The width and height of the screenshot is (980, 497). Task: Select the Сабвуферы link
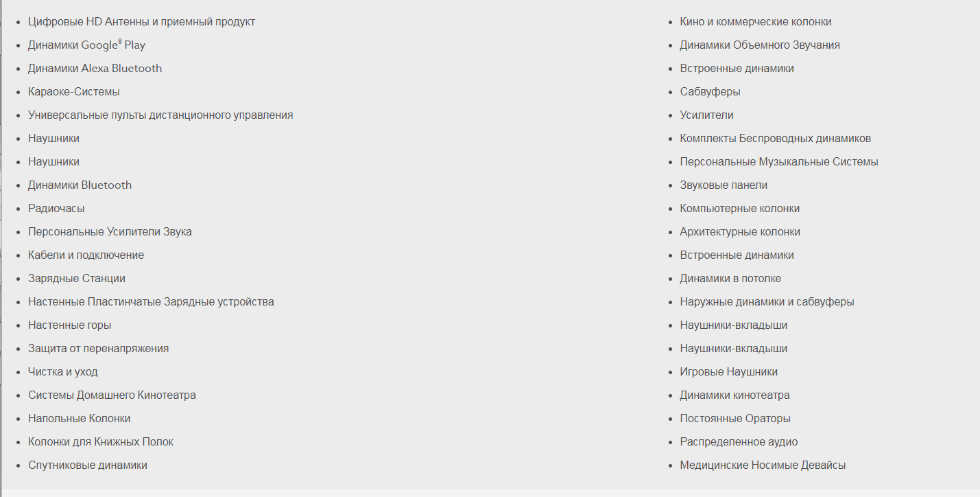(710, 92)
